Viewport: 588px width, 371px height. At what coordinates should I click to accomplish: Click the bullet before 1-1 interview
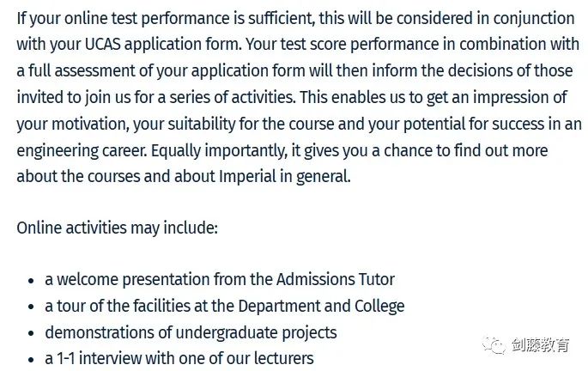click(x=31, y=359)
